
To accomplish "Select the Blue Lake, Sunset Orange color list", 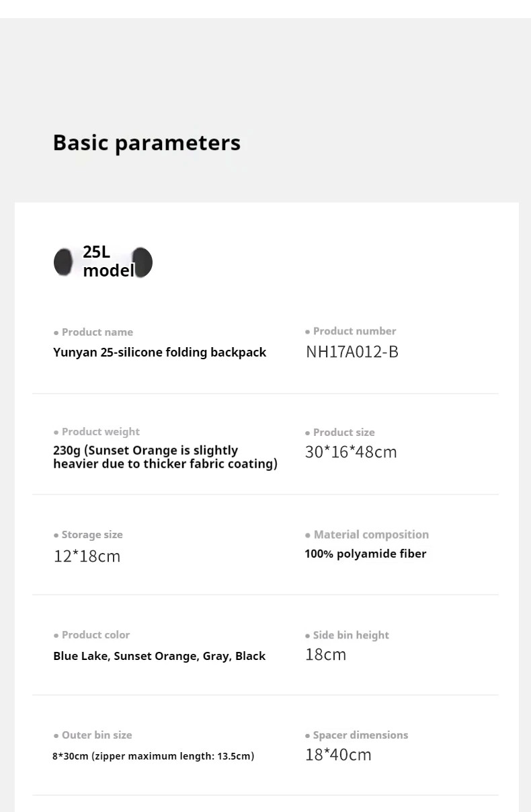I will pos(159,656).
